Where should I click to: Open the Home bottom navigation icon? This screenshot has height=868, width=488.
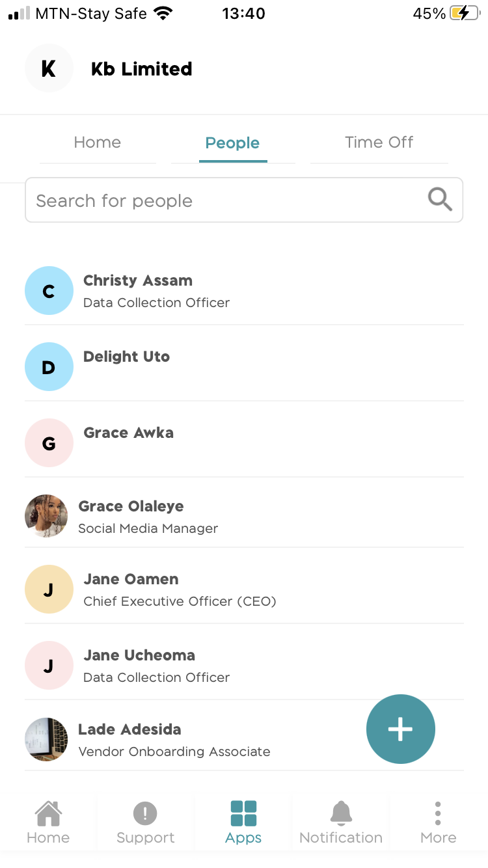48,813
